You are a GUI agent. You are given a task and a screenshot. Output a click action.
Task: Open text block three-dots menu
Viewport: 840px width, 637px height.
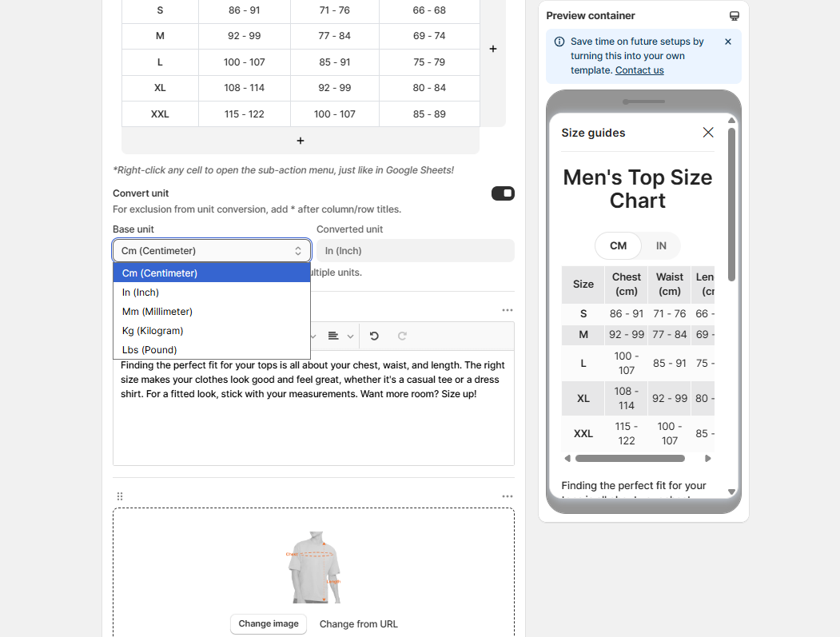(x=508, y=310)
